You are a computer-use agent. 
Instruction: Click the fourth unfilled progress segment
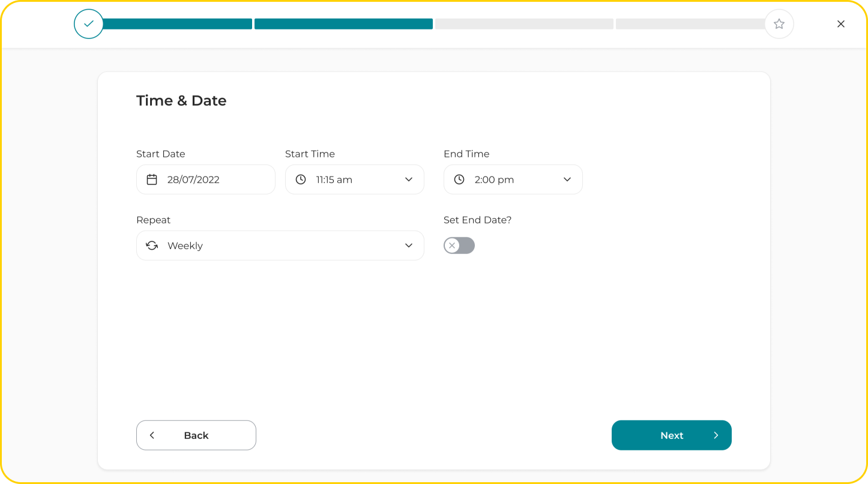tap(690, 24)
